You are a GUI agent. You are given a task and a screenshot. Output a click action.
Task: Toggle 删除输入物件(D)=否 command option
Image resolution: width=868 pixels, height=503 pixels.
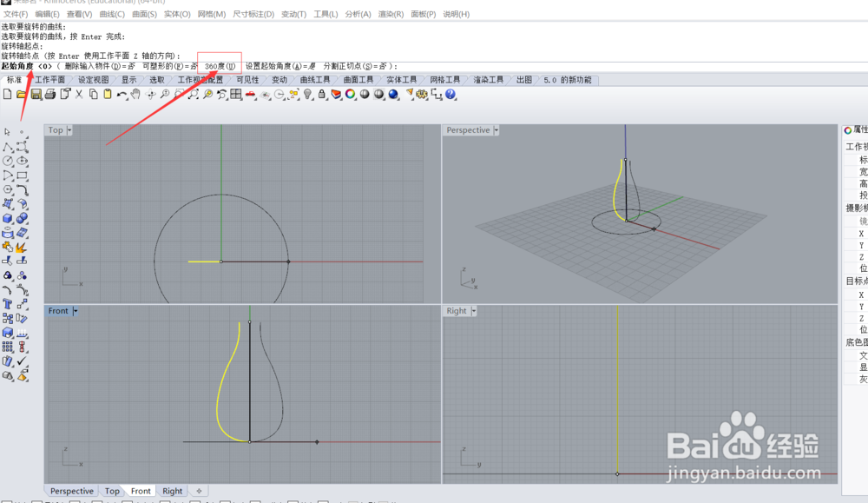[x=100, y=66]
